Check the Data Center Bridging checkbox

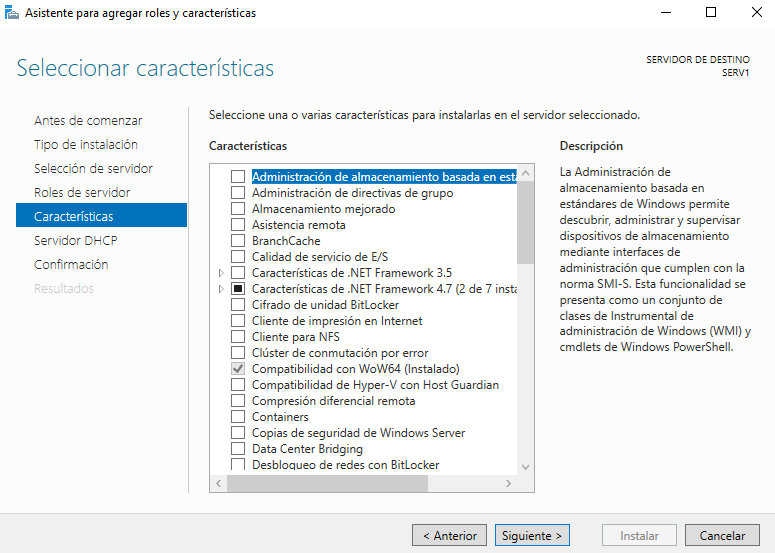238,448
